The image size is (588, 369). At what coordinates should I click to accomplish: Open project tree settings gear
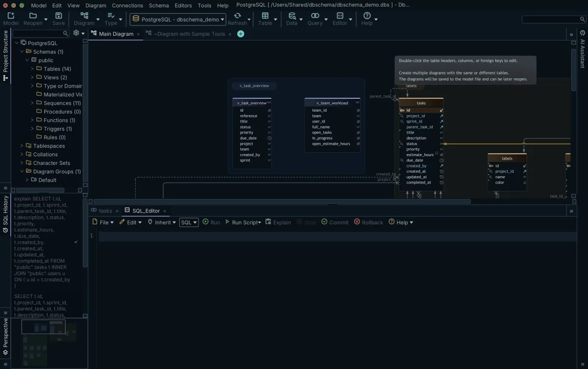point(76,33)
